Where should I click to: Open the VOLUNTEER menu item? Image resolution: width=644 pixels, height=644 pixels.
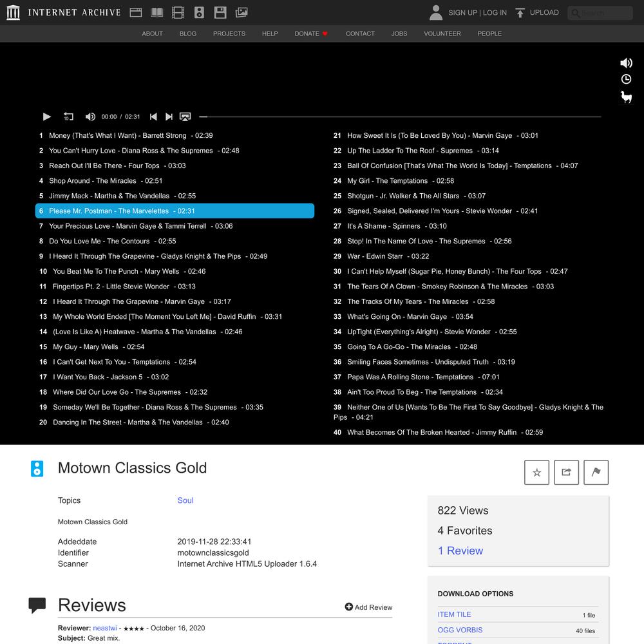pyautogui.click(x=442, y=33)
